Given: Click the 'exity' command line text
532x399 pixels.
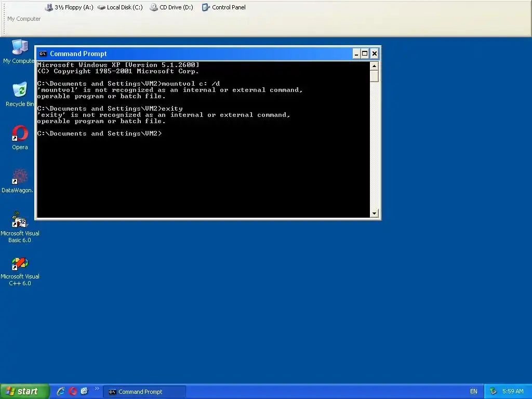Looking at the screenshot, I should (x=172, y=109).
